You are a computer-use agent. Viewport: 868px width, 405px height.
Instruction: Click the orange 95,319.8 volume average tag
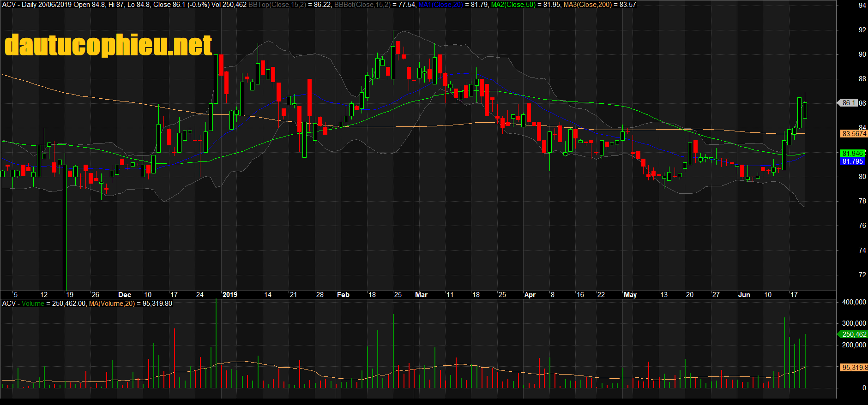(x=854, y=368)
